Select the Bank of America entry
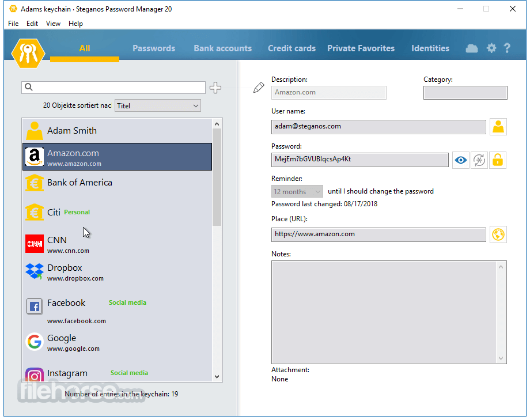The width and height of the screenshot is (530, 420). pos(118,183)
